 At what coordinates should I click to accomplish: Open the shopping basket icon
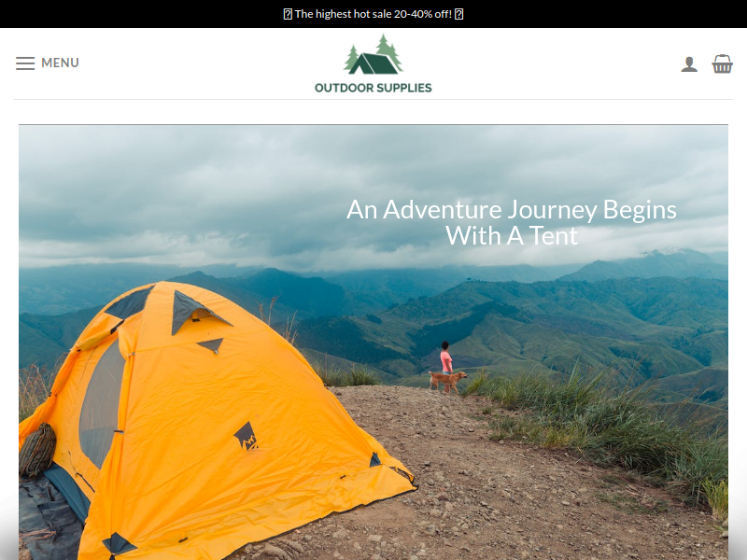coord(722,63)
